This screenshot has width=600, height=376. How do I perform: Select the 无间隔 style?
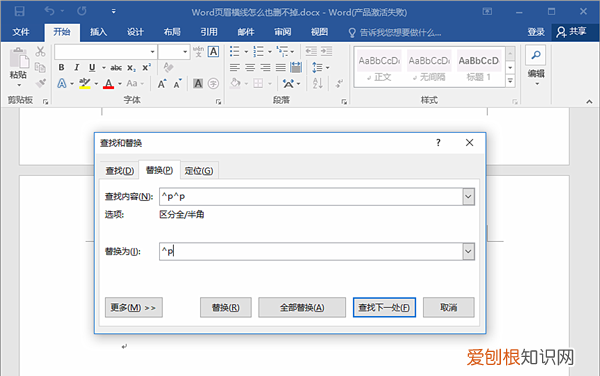pyautogui.click(x=429, y=67)
